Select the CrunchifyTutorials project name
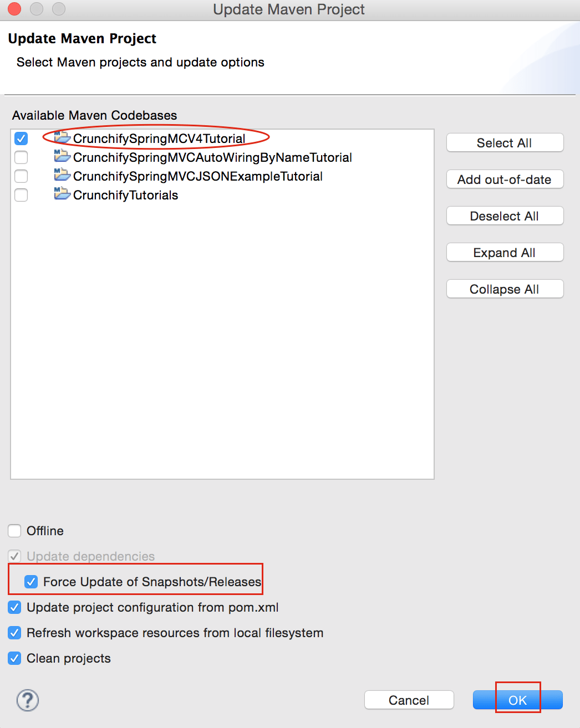 tap(126, 195)
